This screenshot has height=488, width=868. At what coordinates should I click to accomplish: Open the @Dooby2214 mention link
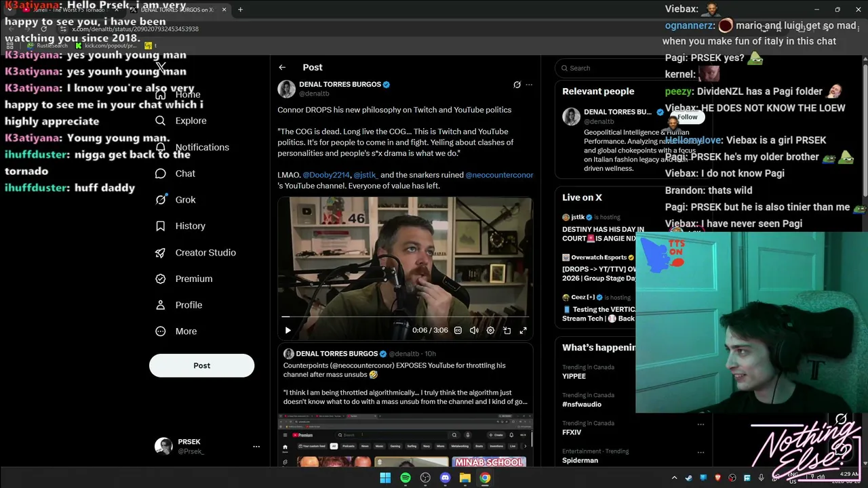click(x=326, y=175)
